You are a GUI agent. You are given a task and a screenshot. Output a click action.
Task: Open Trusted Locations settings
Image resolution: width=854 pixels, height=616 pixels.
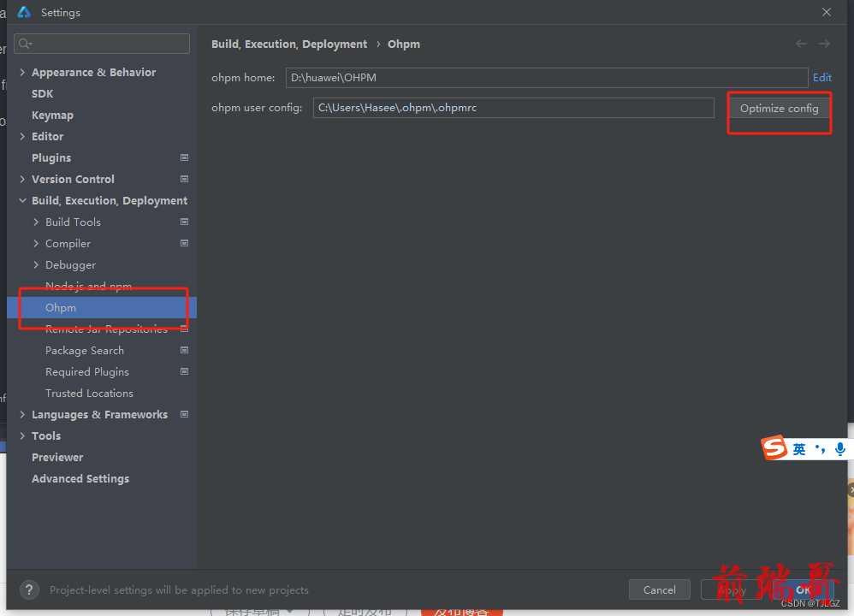[89, 394]
